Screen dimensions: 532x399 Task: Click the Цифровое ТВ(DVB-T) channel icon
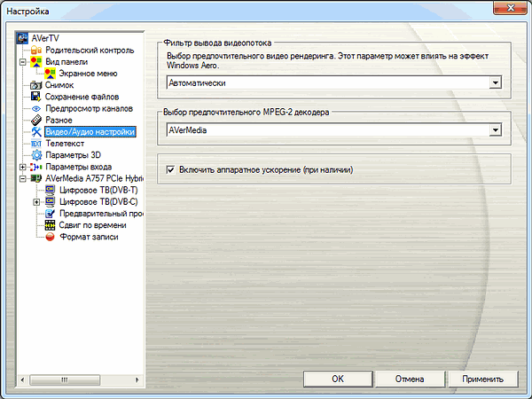[x=50, y=190]
